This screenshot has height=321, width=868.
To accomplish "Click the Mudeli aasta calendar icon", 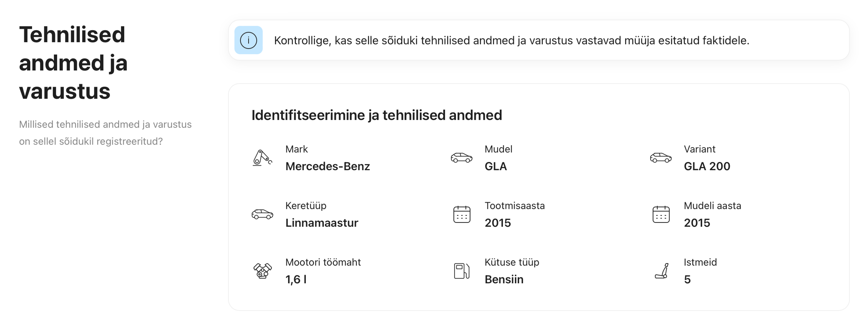I will 660,214.
